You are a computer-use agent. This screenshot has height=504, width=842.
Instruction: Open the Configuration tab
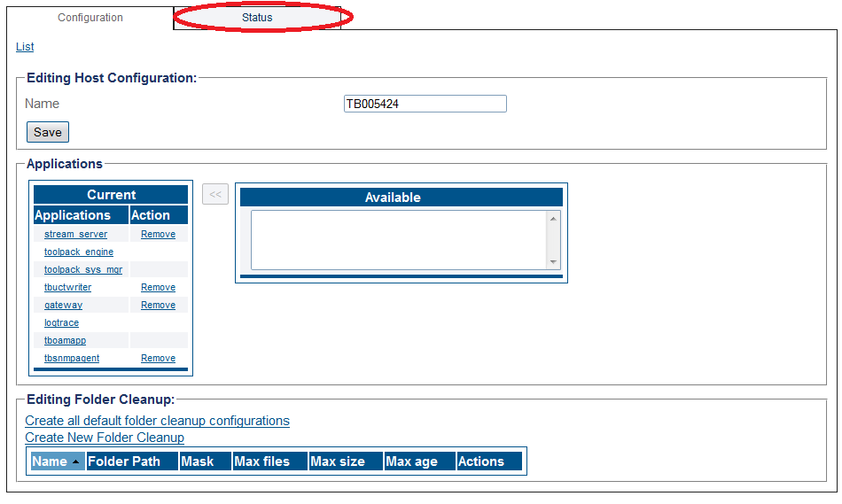[90, 17]
